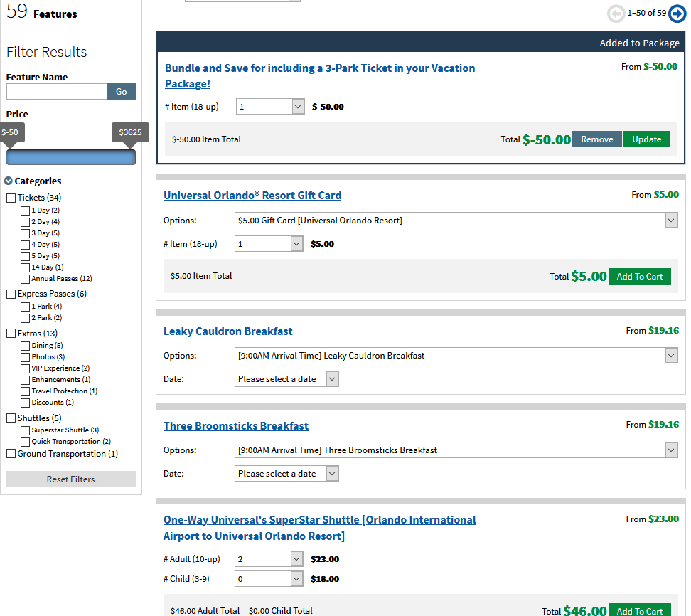Open Gift Card options dropdown
The image size is (691, 616).
[456, 221]
